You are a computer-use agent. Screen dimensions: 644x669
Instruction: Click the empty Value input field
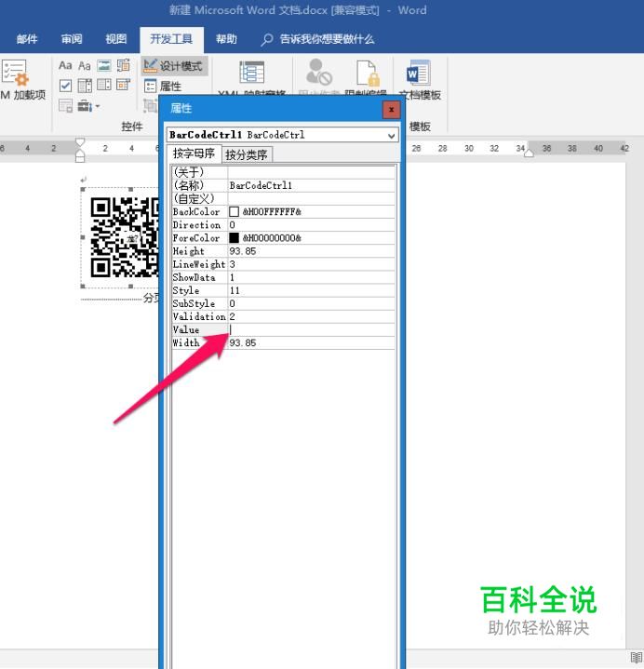point(312,329)
